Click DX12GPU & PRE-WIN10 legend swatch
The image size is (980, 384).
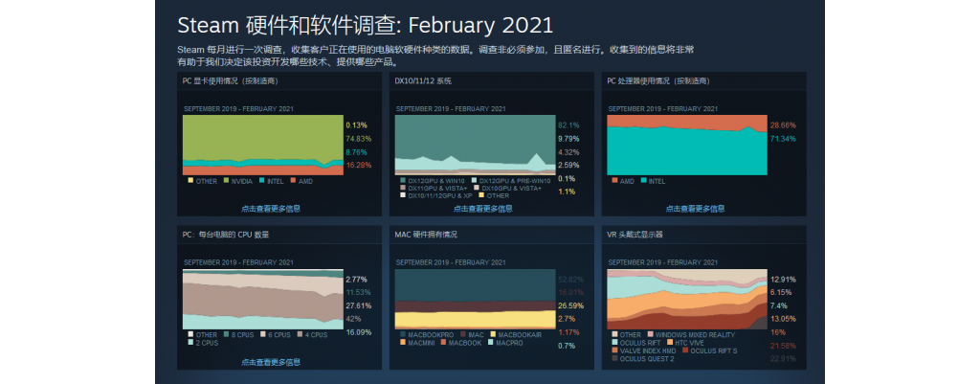[x=474, y=180]
